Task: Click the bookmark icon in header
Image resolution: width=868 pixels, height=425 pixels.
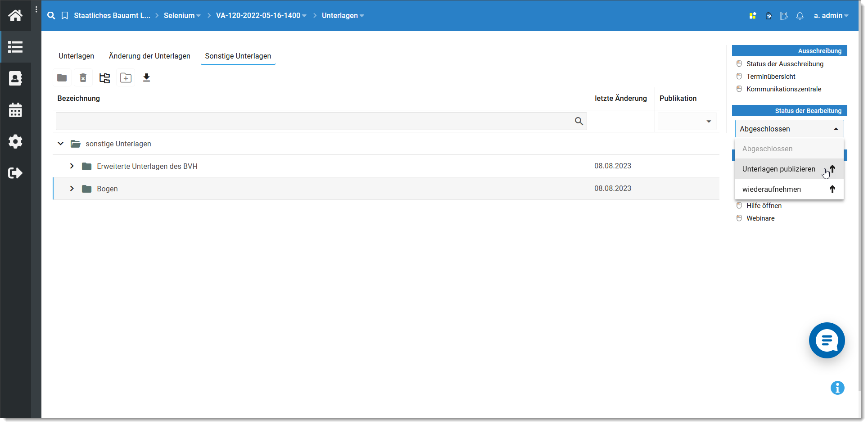Action: 65,16
